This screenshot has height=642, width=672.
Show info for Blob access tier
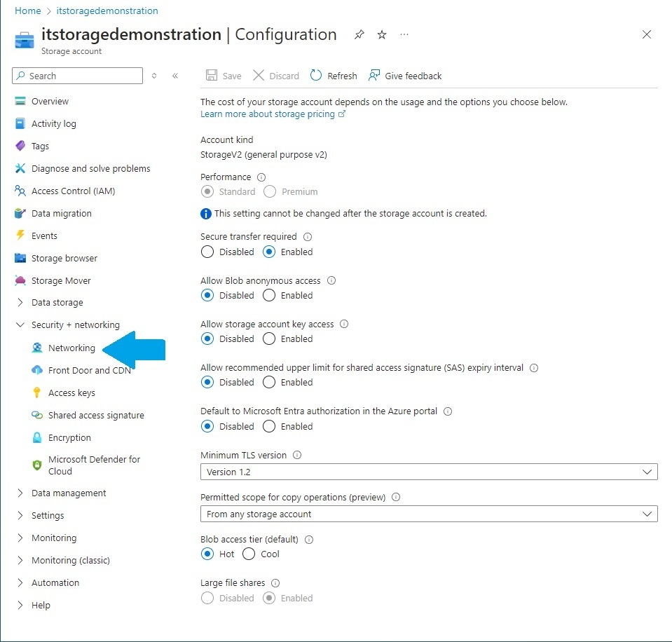(309, 540)
